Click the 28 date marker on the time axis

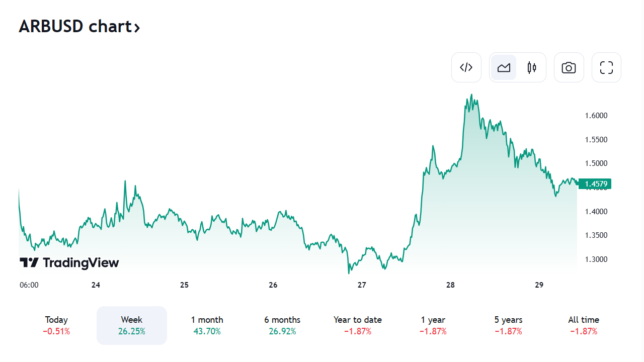point(450,285)
